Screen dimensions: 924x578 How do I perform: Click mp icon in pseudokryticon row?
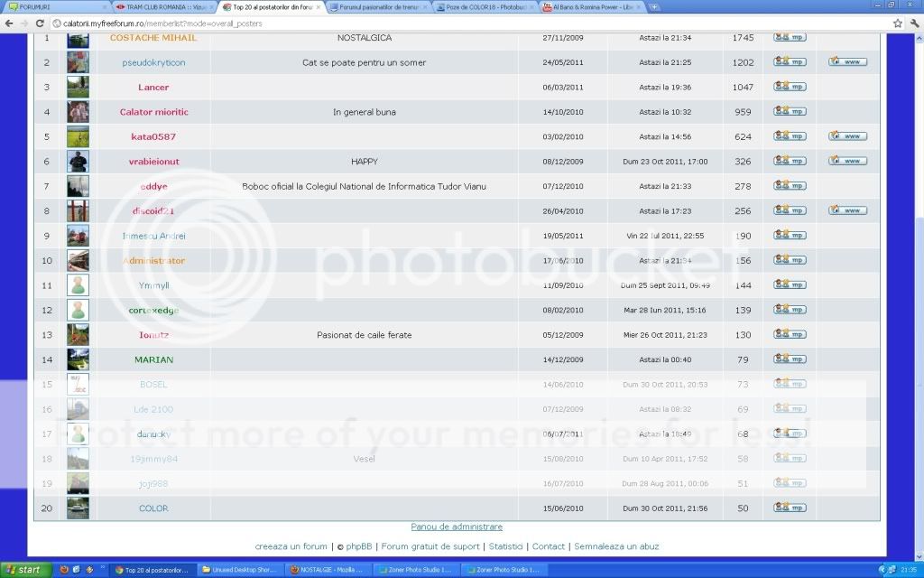(x=790, y=61)
